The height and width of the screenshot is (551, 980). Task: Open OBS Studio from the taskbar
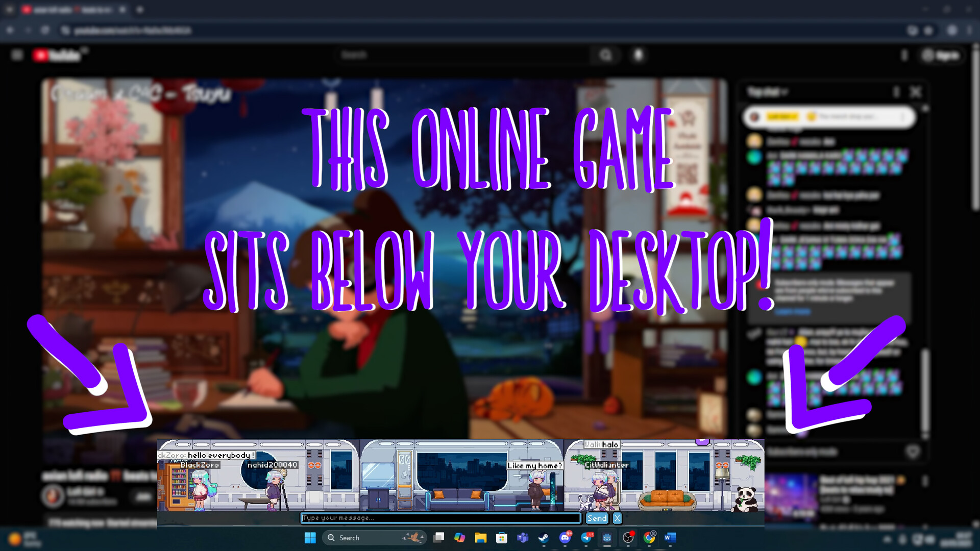pyautogui.click(x=628, y=538)
